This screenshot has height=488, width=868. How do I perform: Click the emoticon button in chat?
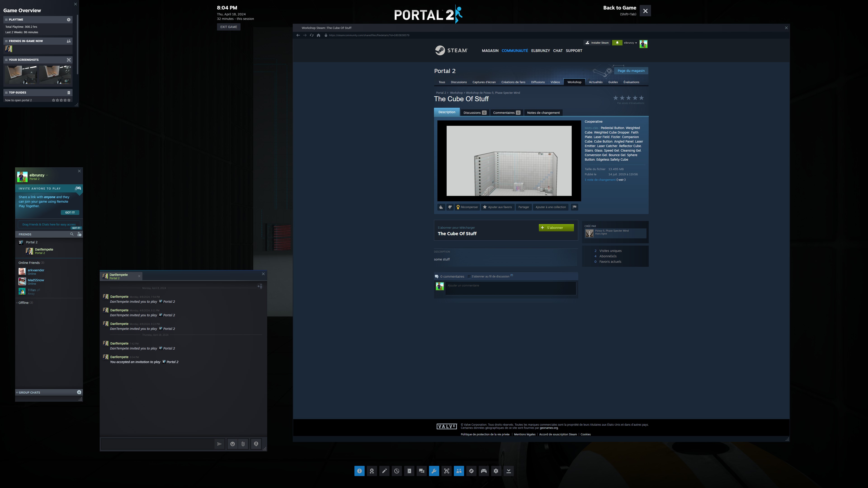click(x=233, y=444)
